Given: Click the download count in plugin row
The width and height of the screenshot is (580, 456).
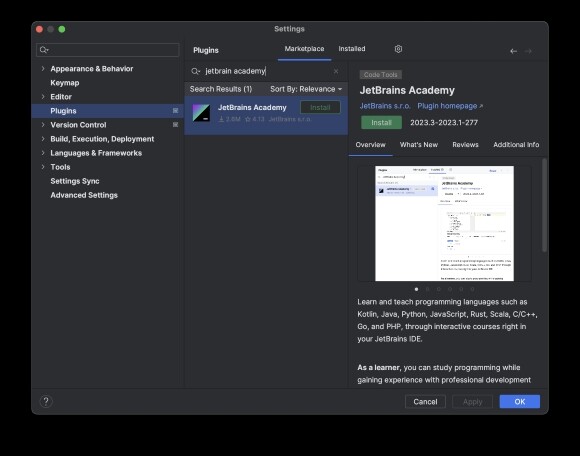Looking at the screenshot, I should coord(230,119).
